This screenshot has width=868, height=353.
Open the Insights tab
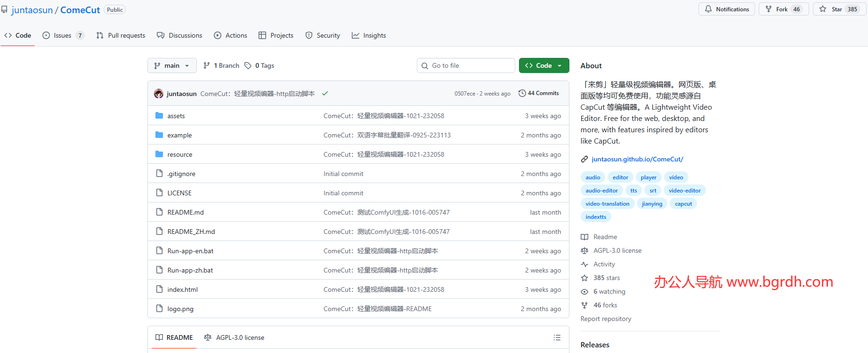pyautogui.click(x=369, y=35)
